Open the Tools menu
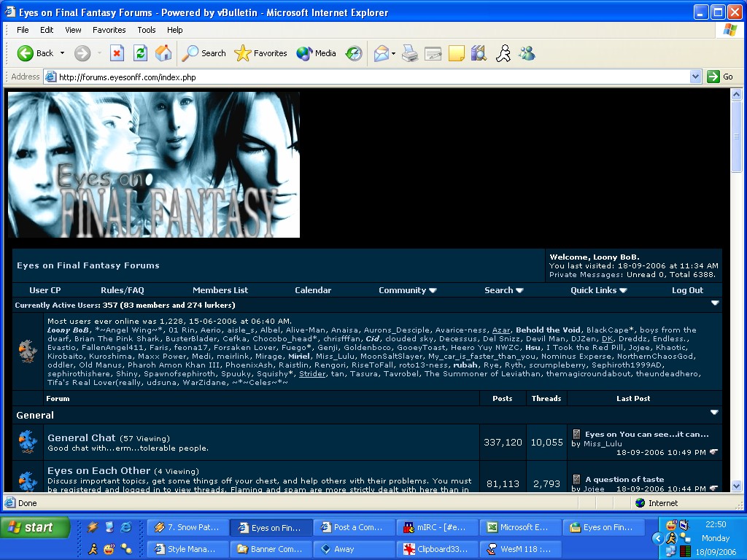Viewport: 747px width, 560px height. tap(146, 30)
